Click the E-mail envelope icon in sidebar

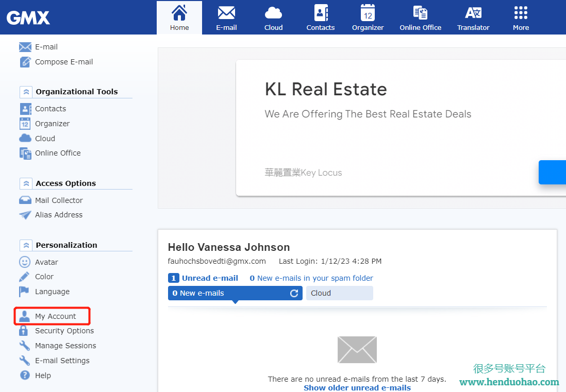[x=25, y=47]
